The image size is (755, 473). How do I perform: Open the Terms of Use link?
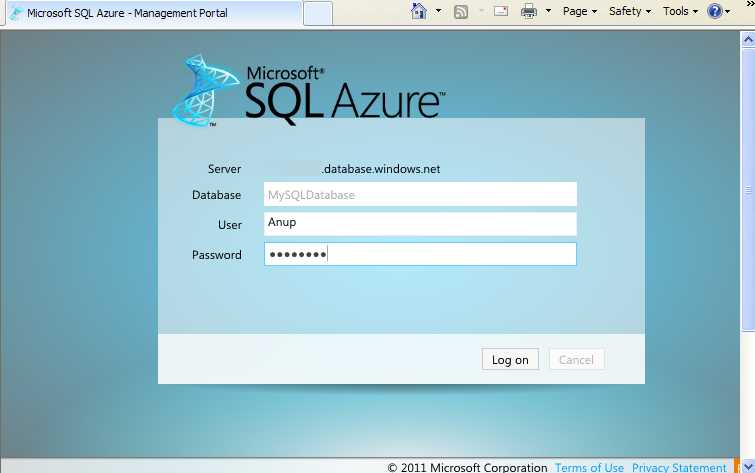click(x=589, y=467)
